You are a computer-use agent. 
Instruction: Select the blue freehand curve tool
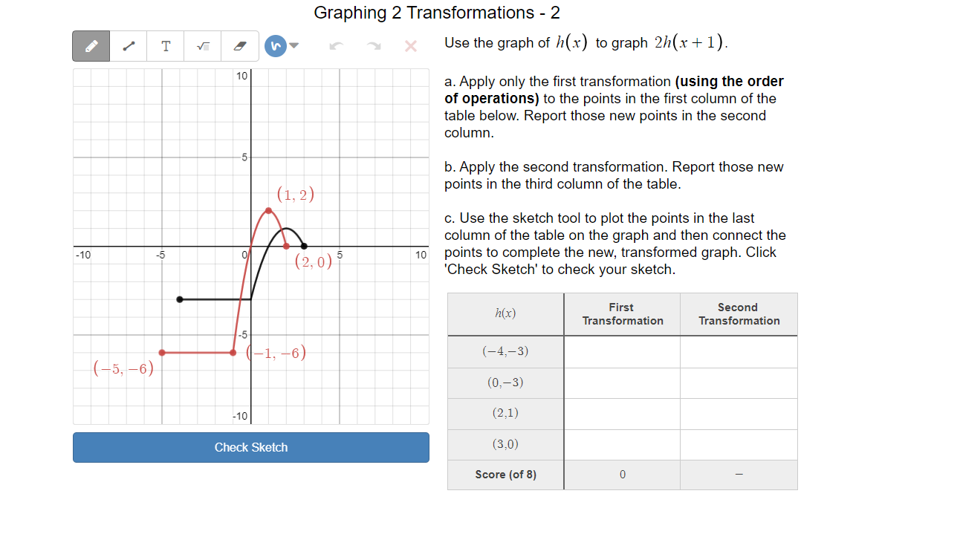point(273,45)
